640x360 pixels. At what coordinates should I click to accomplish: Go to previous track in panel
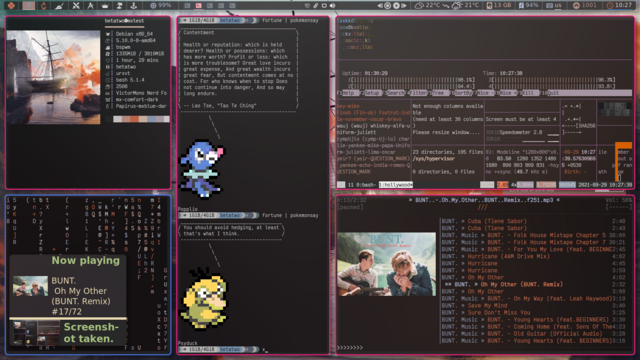380,5
